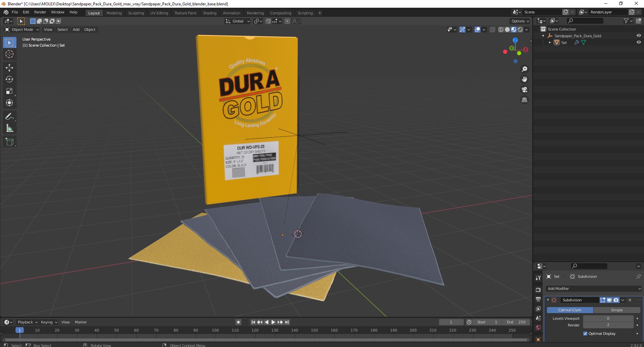Switch to the UV Editing workspace tab

[x=159, y=13]
